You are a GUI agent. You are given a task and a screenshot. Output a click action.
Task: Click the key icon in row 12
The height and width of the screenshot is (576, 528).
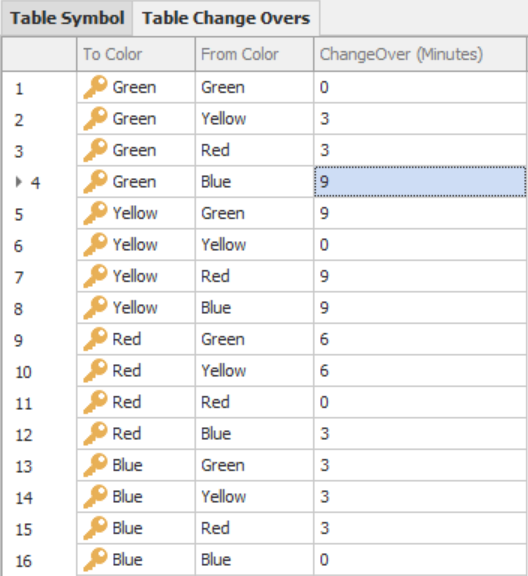pos(95,434)
